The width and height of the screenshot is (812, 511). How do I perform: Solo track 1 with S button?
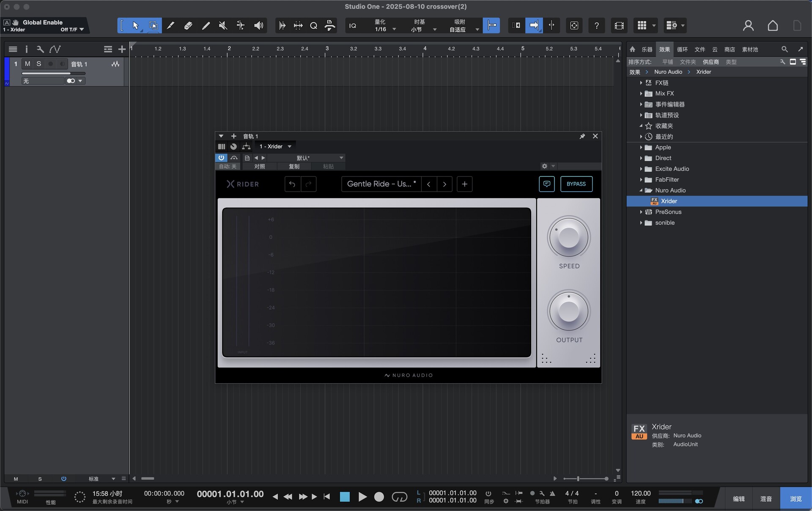click(39, 64)
